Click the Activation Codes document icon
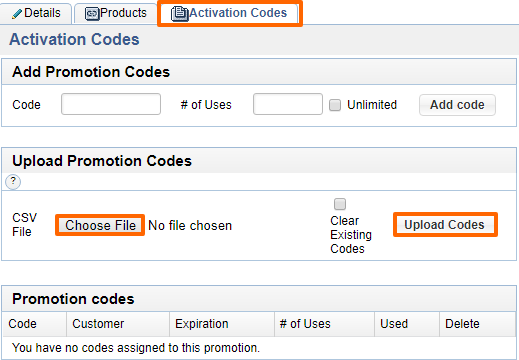The height and width of the screenshot is (360, 519). pos(180,14)
